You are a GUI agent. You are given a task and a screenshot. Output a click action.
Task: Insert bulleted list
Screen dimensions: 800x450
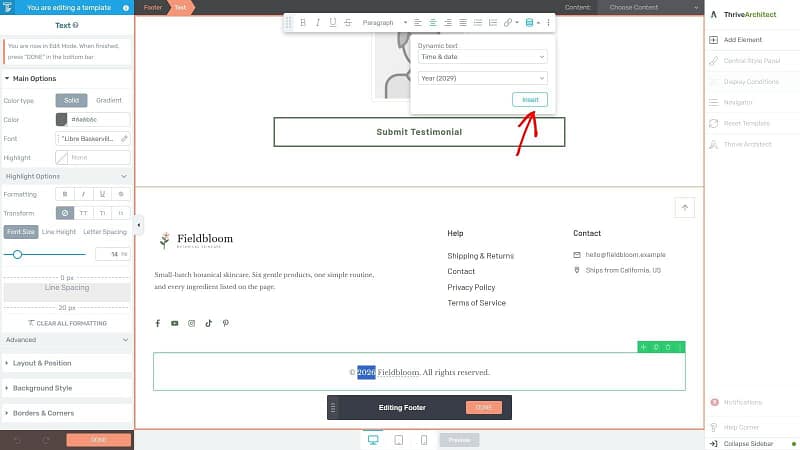(x=478, y=22)
